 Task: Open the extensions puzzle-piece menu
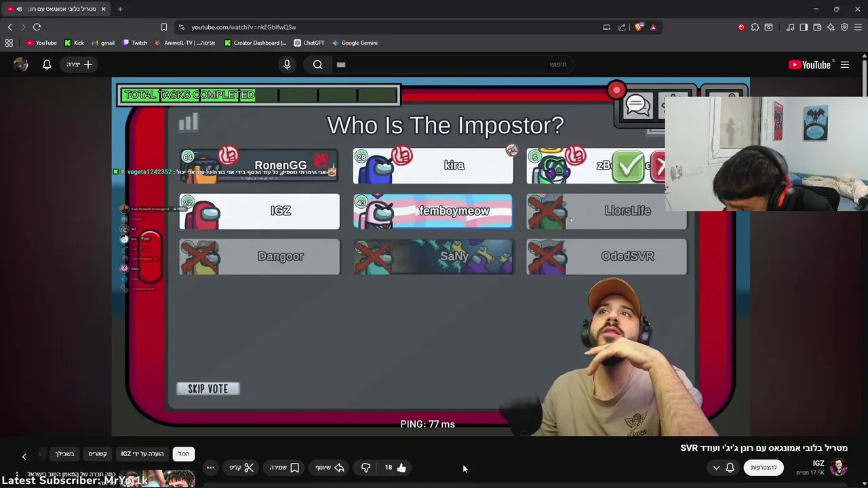(755, 27)
